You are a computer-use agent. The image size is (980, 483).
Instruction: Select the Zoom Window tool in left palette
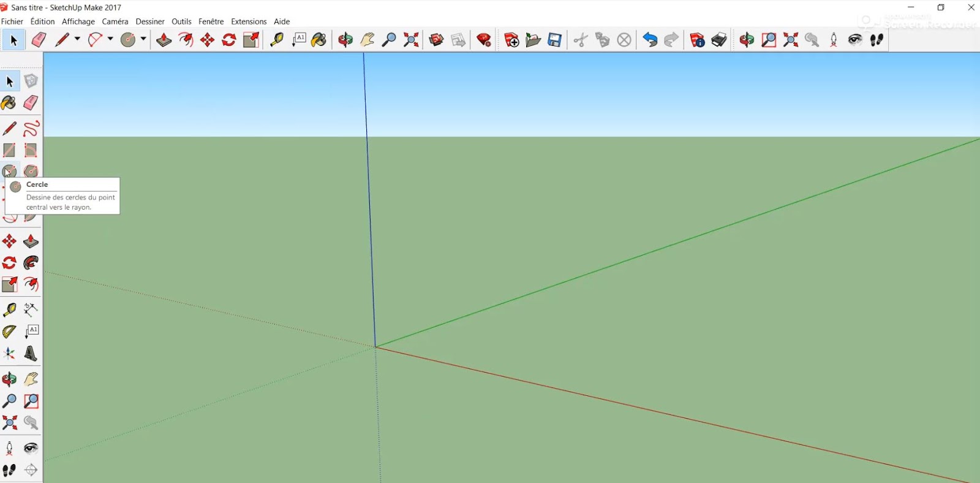point(31,401)
